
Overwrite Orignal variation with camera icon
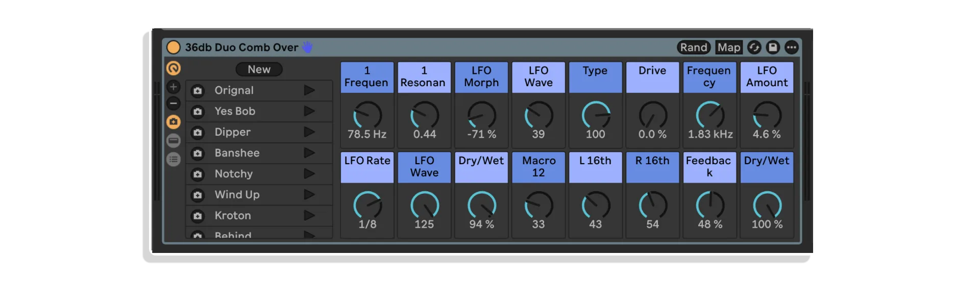pyautogui.click(x=198, y=91)
